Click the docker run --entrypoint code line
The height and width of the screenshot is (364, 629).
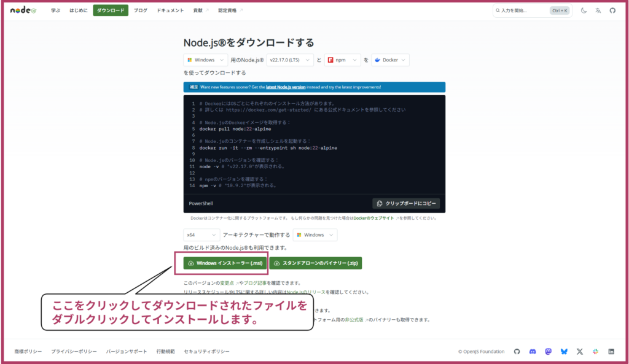tap(268, 148)
